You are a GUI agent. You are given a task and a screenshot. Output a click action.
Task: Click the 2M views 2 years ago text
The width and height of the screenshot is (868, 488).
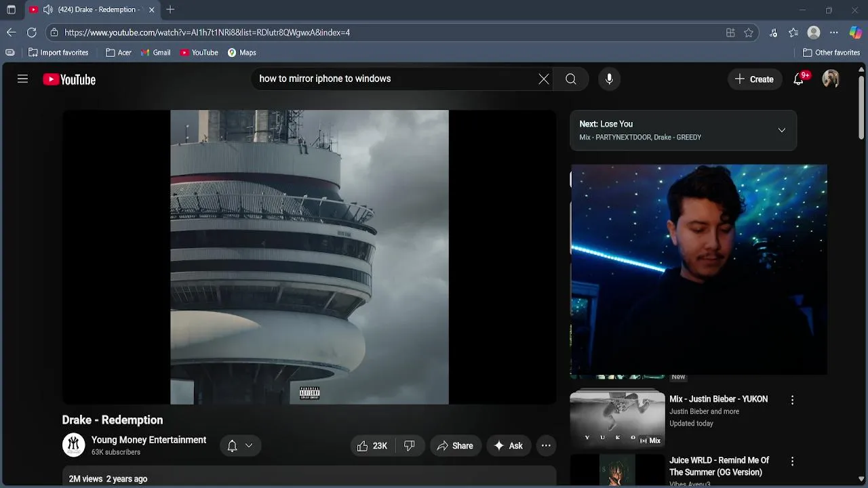[x=108, y=479]
